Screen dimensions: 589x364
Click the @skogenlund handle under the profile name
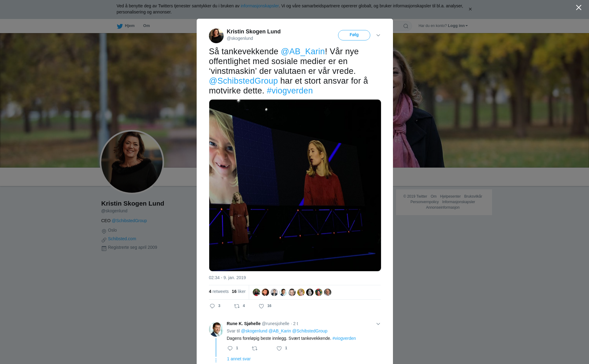[x=114, y=211]
